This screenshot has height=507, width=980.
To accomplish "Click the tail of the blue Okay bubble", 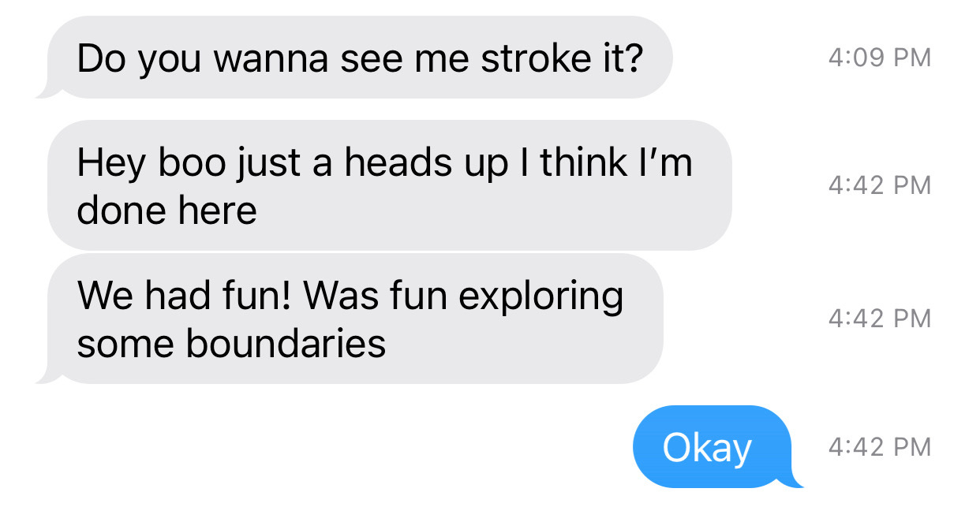I will [792, 478].
